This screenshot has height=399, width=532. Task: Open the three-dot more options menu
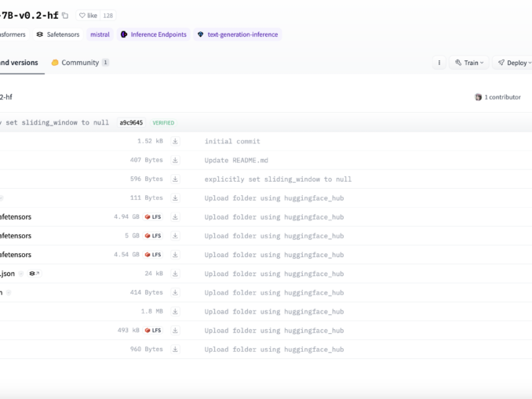click(439, 63)
